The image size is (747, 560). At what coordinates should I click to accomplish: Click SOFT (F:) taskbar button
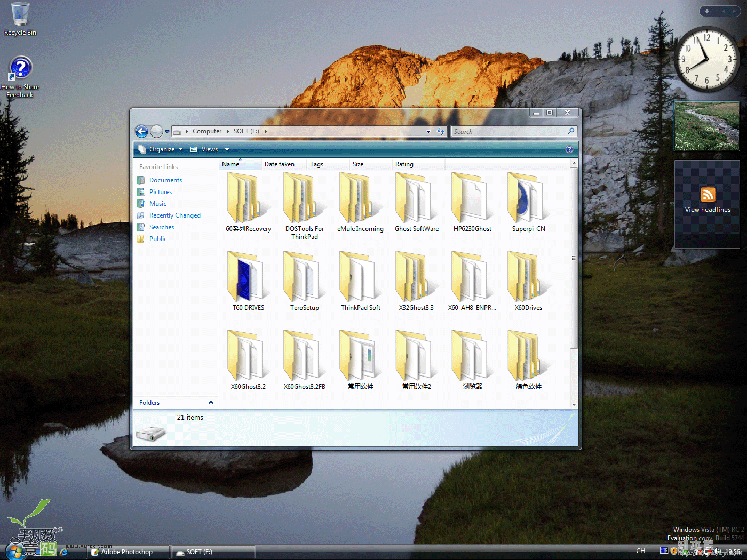(x=213, y=552)
